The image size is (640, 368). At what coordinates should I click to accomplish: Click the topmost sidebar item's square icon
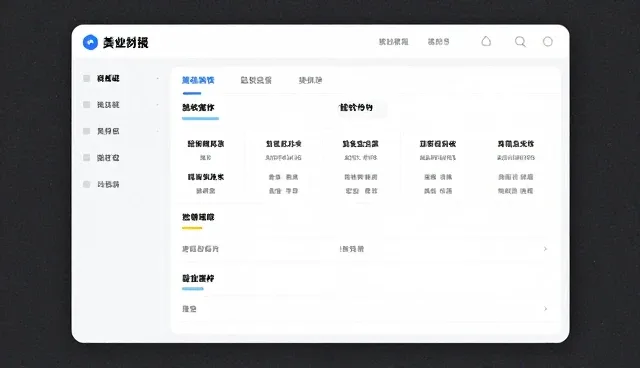(87, 78)
